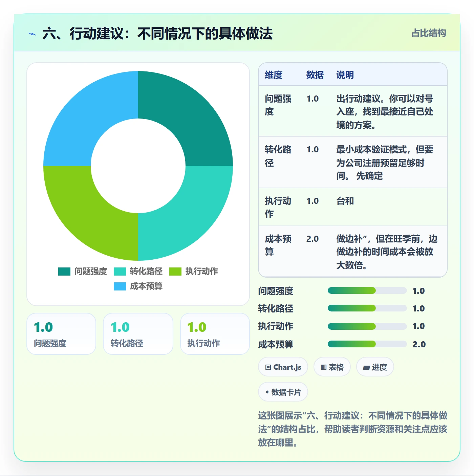Click the Chart.js tag
The width and height of the screenshot is (474, 476).
coord(283,367)
